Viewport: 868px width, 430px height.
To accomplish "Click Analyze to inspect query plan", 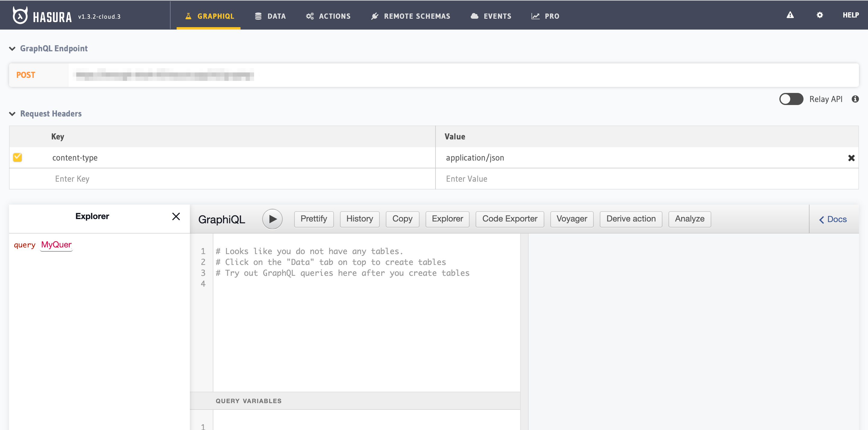I will pos(690,218).
